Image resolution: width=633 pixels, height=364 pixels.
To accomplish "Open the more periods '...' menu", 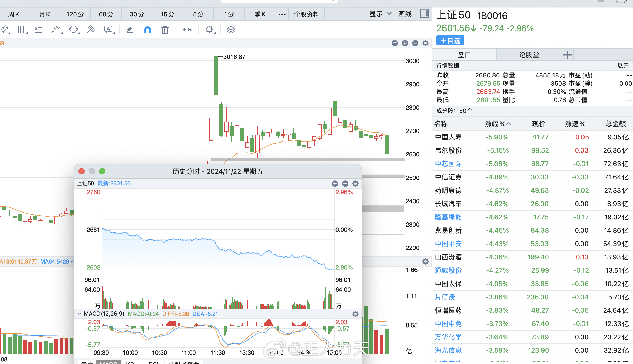I will pyautogui.click(x=282, y=14).
